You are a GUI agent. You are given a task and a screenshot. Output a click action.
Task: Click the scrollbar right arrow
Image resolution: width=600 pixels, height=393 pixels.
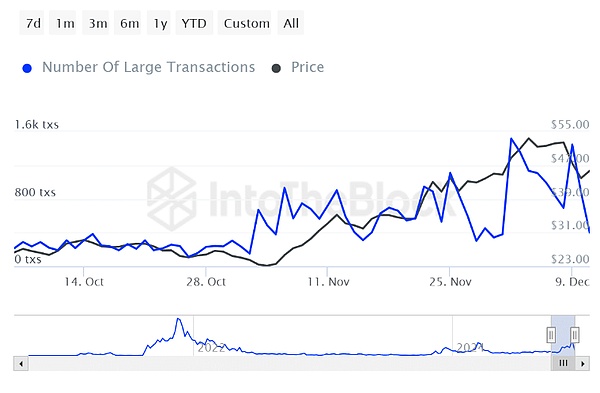[x=582, y=363]
